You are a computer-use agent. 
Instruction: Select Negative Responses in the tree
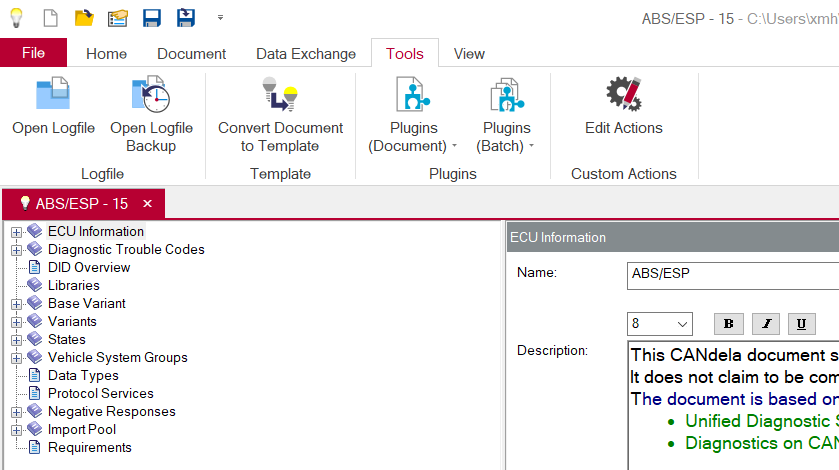click(x=112, y=412)
